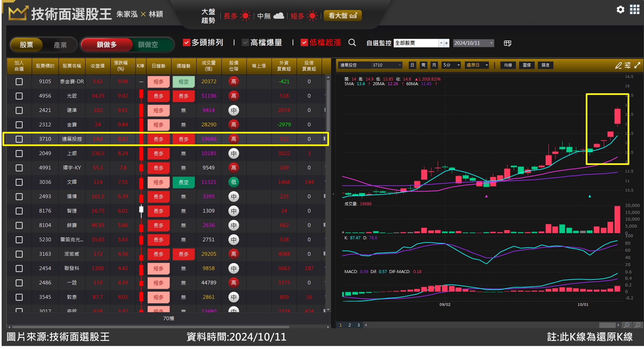Click the 短多 sun trend icon
The height and width of the screenshot is (349, 644).
pyautogui.click(x=312, y=16)
